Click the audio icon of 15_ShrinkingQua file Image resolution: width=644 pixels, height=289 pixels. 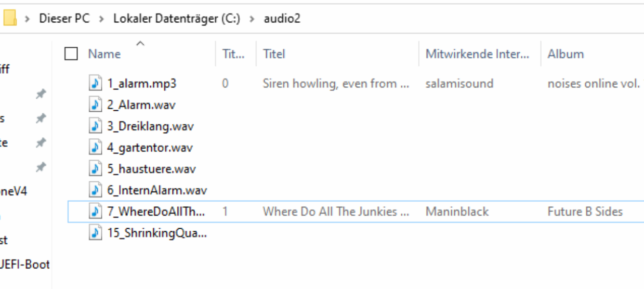(95, 233)
